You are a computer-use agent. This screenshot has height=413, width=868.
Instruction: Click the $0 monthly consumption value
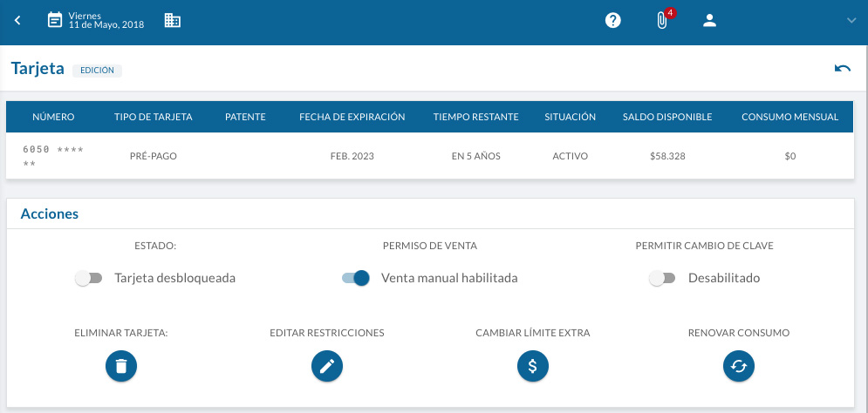click(x=790, y=157)
